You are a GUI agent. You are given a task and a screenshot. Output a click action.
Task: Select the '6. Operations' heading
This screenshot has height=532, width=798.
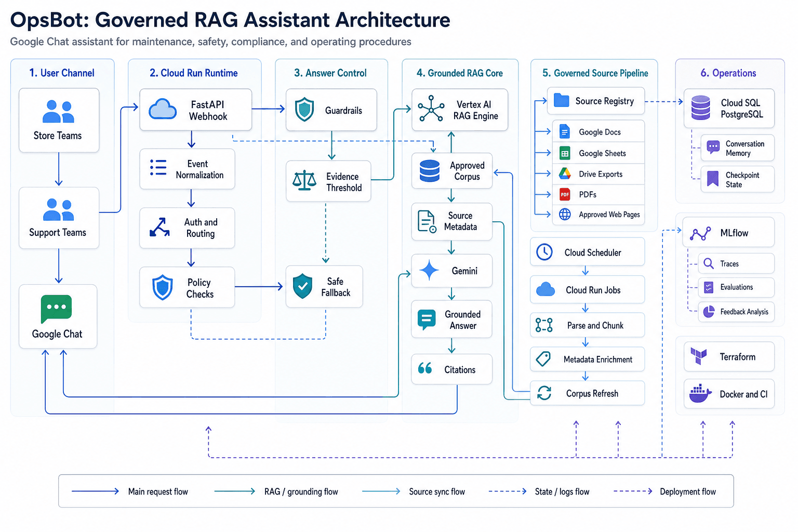[728, 73]
